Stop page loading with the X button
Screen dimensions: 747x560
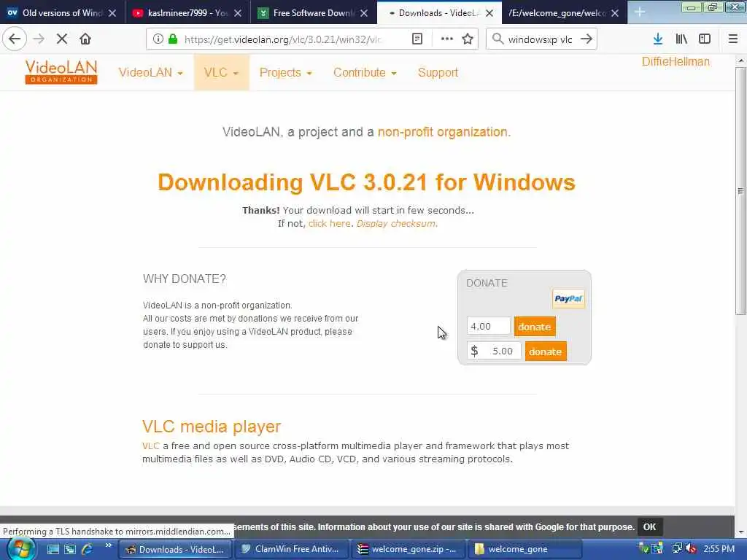tap(62, 39)
